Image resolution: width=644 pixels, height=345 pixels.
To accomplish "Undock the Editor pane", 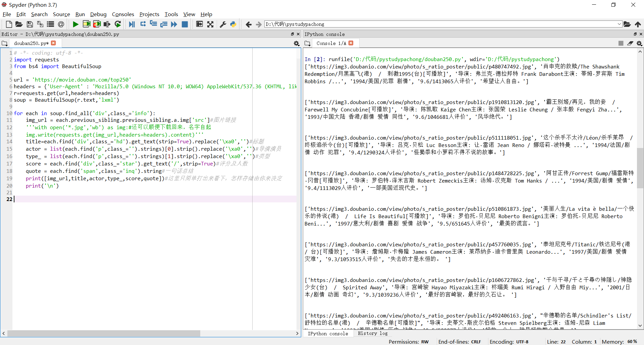I will (x=292, y=34).
